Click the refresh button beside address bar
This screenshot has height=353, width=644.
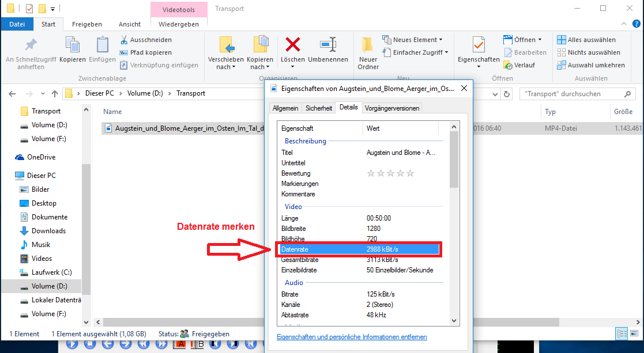(x=507, y=94)
